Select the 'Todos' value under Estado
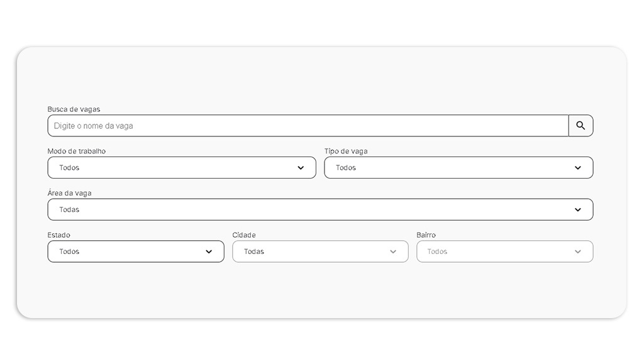644x337 pixels. [69, 251]
